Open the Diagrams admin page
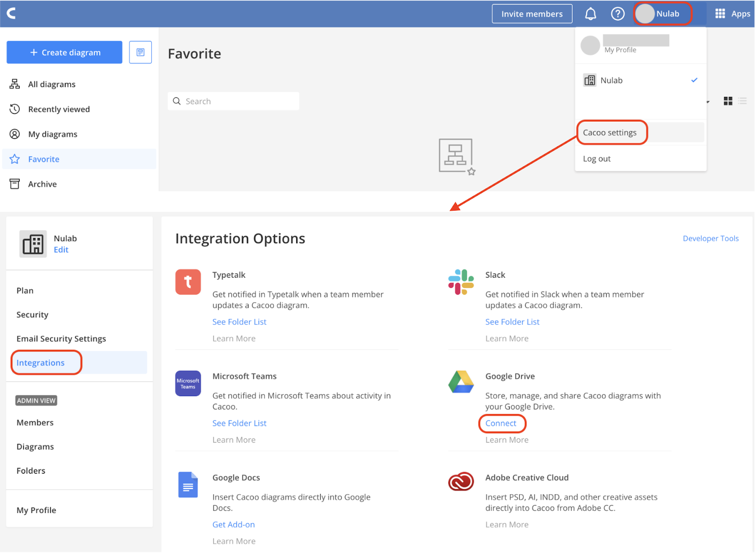Screen dimensions: 756x553 pos(35,447)
